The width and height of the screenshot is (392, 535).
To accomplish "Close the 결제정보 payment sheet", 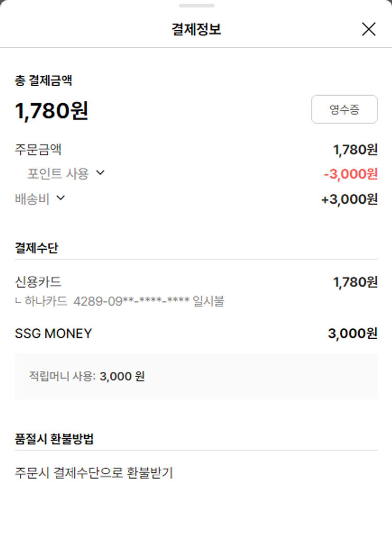I will (368, 29).
